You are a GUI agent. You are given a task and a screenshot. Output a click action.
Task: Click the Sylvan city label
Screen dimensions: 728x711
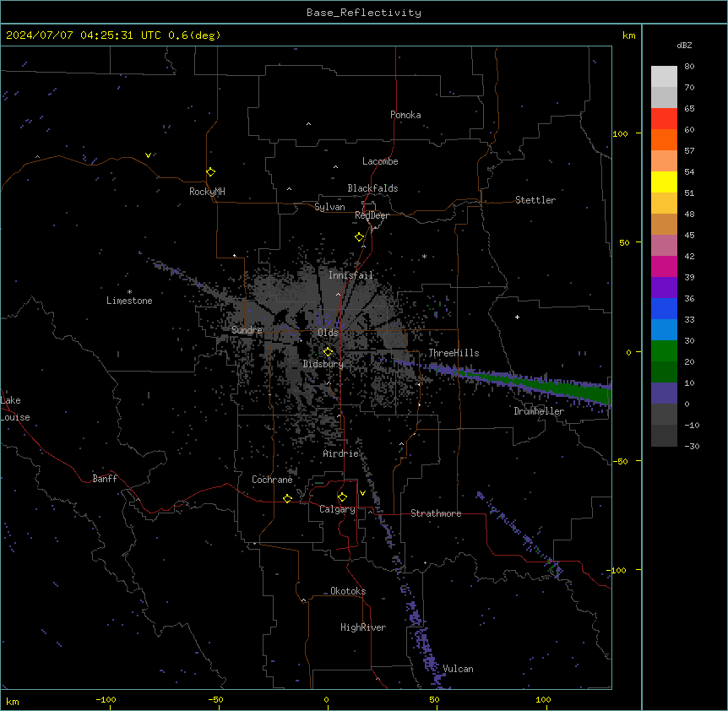pos(329,207)
